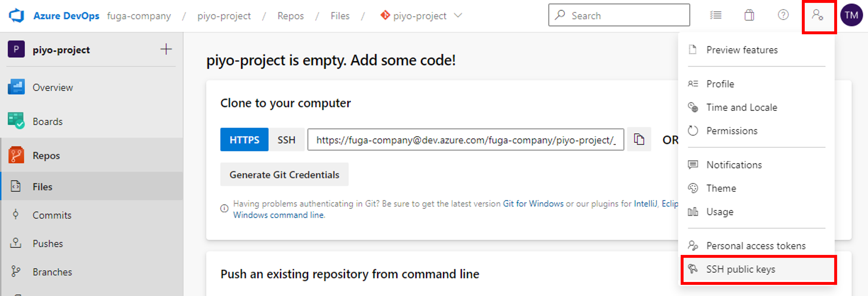The width and height of the screenshot is (868, 296).
Task: Open the Azure DevOps home logo
Action: point(16,15)
